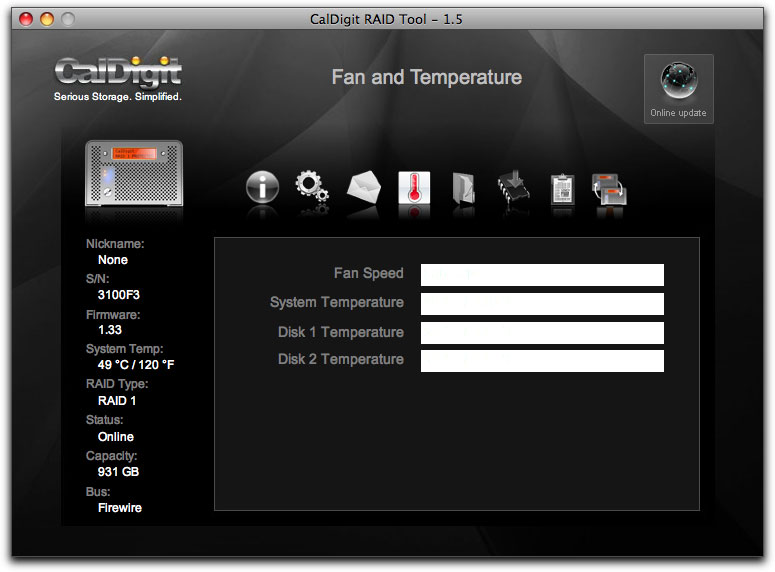This screenshot has width=775, height=572.
Task: Open the chip firmware update icon
Action: tap(514, 186)
